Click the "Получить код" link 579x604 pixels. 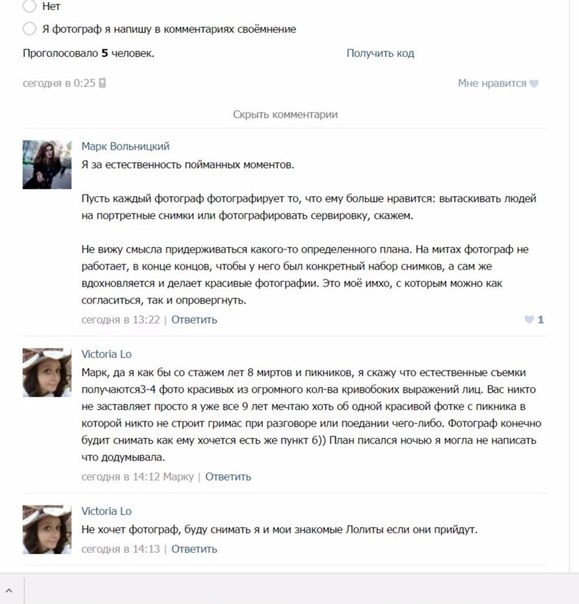380,53
